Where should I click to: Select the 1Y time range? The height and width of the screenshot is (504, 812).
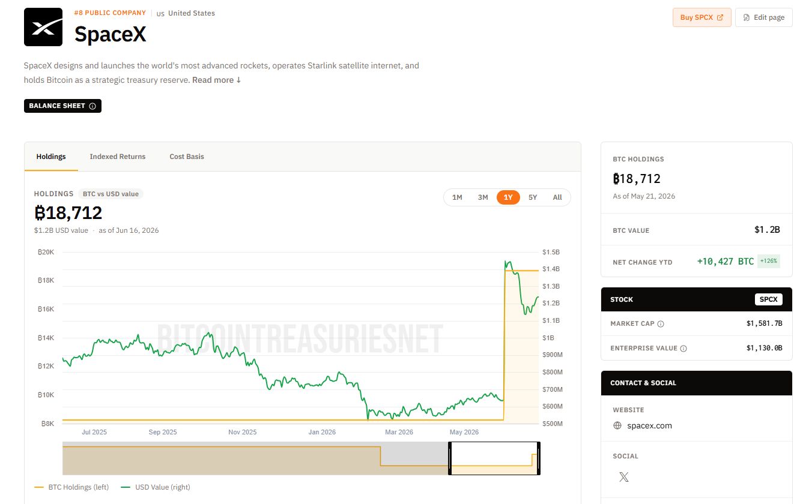coord(508,197)
